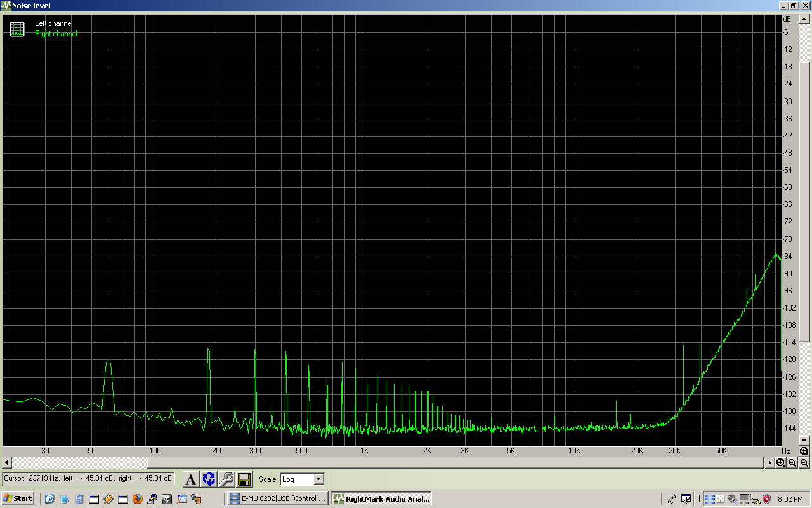The width and height of the screenshot is (812, 508).
Task: Click the Cursor readout status field
Action: pos(88,478)
